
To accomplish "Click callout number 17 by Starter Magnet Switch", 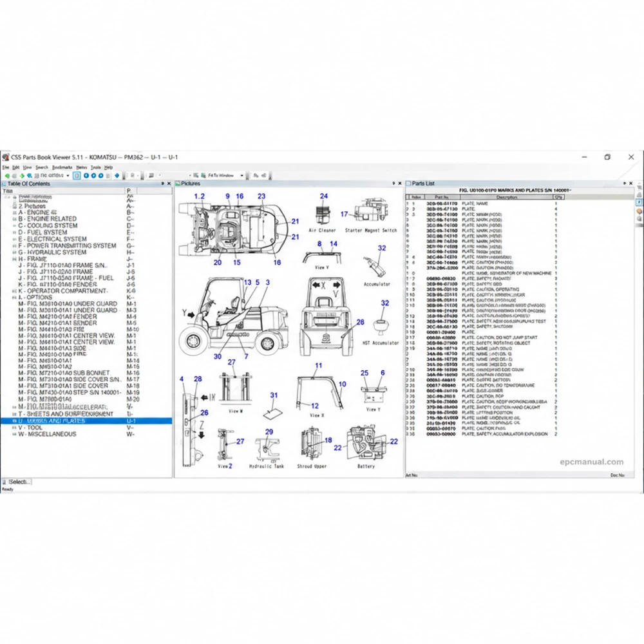I will point(344,214).
